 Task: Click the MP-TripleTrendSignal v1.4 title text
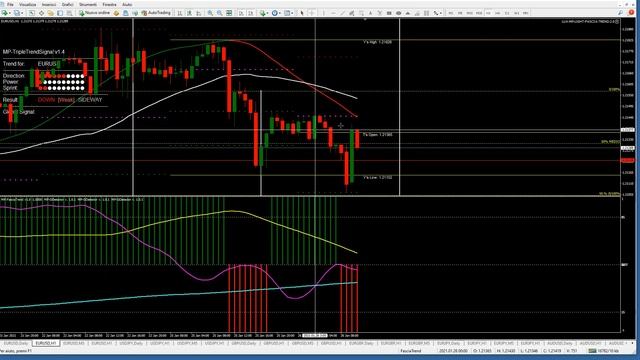[33, 52]
